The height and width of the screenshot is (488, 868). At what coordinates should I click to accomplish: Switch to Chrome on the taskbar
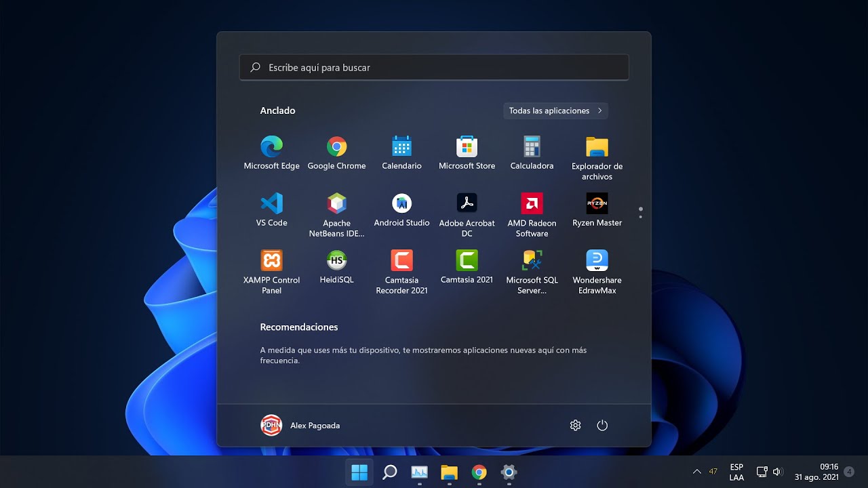479,472
